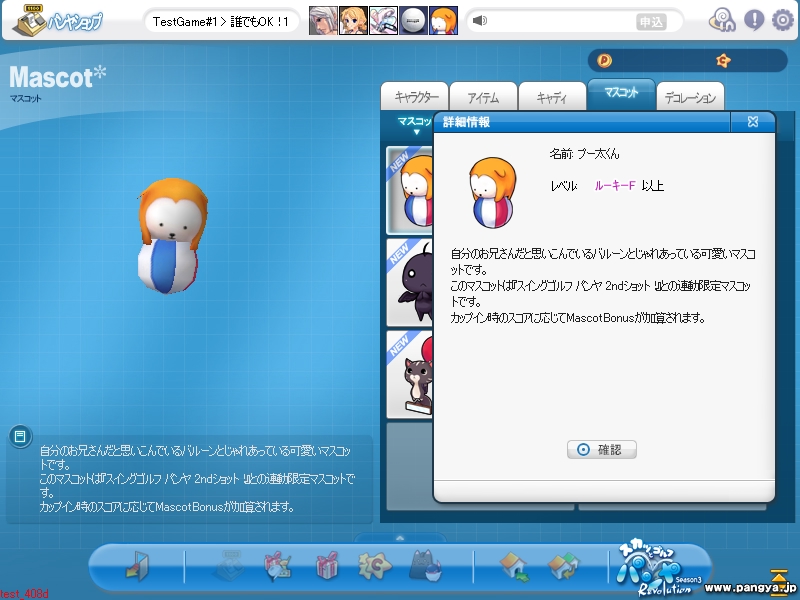Select the orange mascot portrait in top bar
Screen dimensions: 800x600
click(443, 21)
